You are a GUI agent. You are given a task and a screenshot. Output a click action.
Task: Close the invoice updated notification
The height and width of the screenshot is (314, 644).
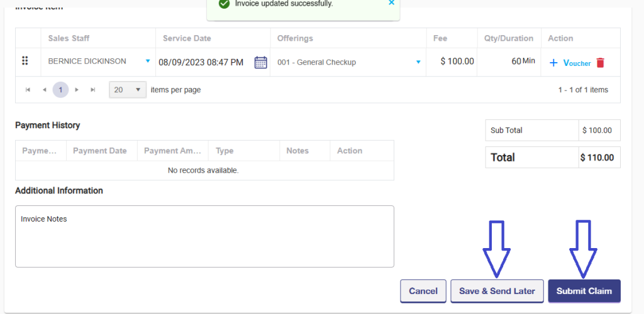click(x=391, y=3)
